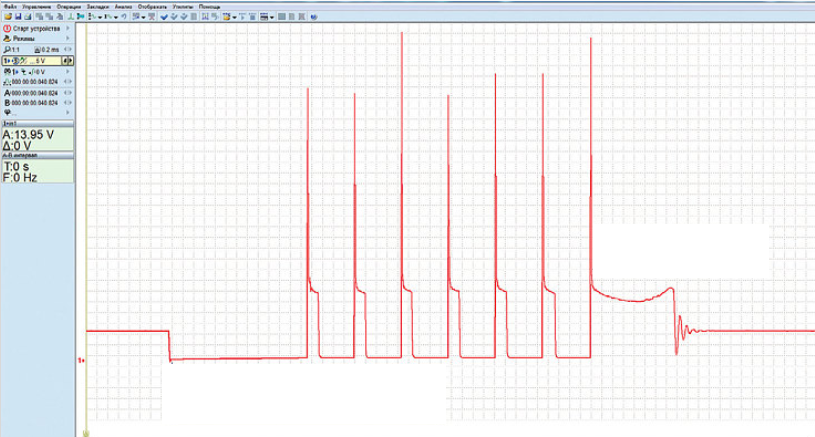Screen dimensions: 815x437
Task: Click the print icon in toolbar
Action: pyautogui.click(x=28, y=17)
